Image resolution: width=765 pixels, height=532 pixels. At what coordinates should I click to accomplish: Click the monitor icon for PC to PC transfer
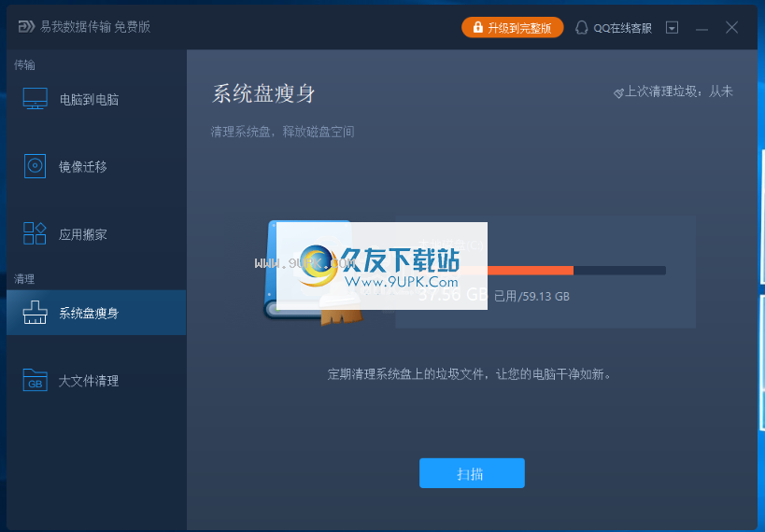[35, 99]
